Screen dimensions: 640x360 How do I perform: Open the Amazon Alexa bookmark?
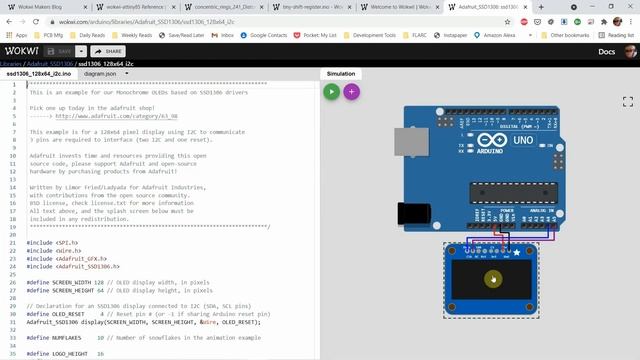tap(495, 35)
